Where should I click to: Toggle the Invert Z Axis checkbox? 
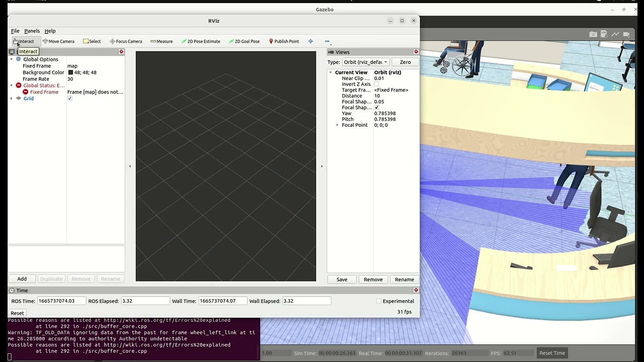376,84
